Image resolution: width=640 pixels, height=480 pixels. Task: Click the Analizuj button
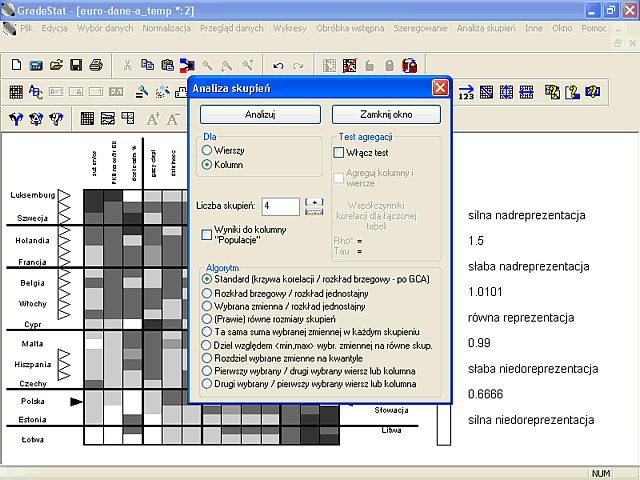pos(260,114)
